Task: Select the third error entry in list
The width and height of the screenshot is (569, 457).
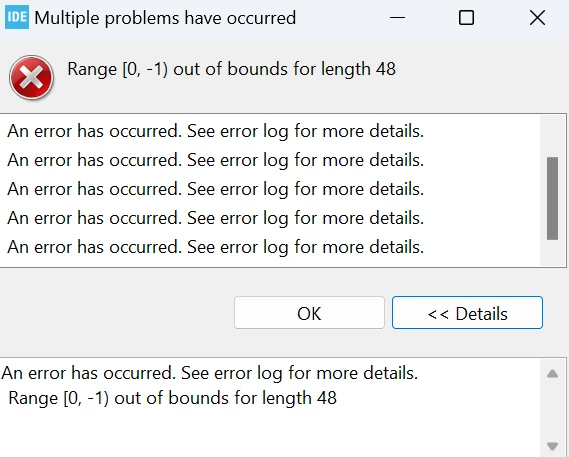Action: tap(216, 189)
